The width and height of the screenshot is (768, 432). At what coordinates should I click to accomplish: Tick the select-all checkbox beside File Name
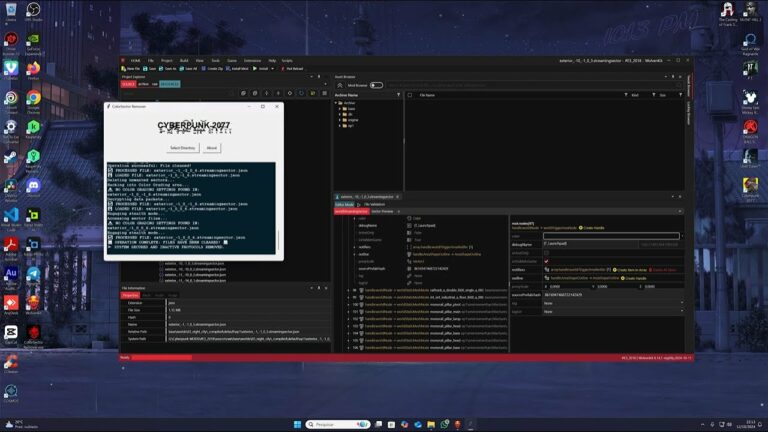coord(410,95)
